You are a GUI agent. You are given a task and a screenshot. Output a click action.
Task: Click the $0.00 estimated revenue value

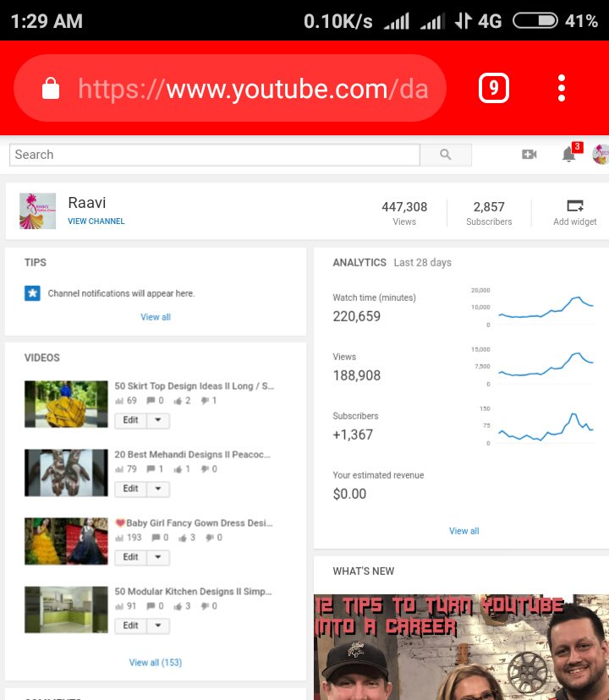(349, 494)
